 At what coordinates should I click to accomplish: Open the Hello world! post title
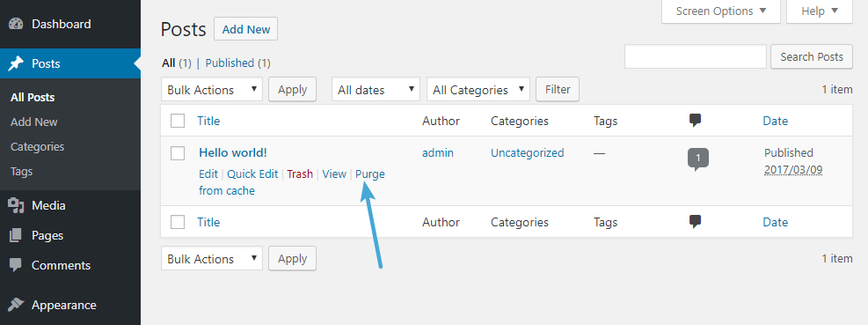233,152
